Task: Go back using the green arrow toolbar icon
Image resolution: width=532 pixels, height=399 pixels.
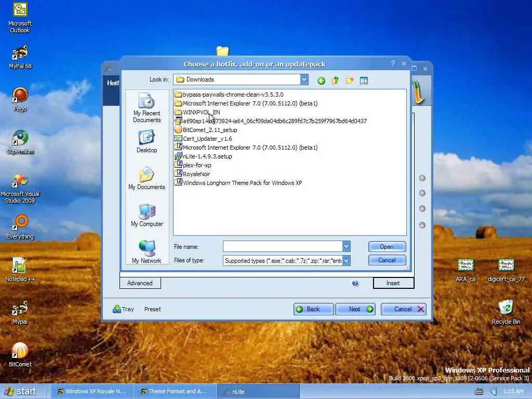Action: (x=321, y=81)
